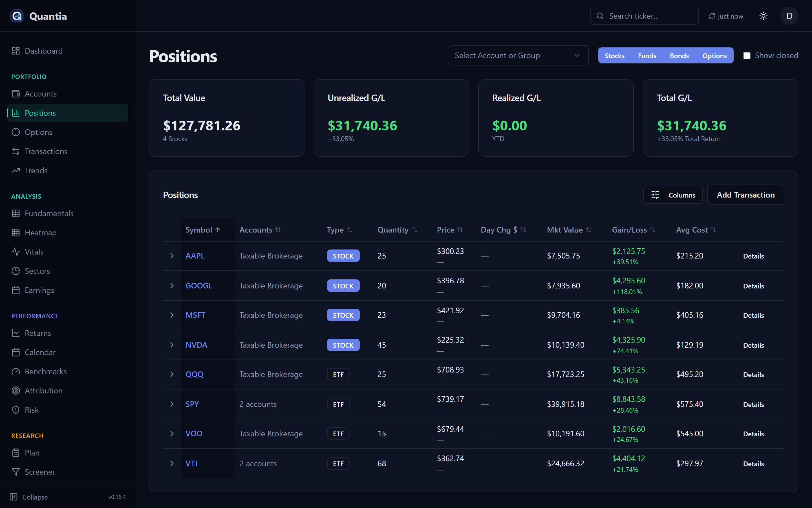The height and width of the screenshot is (508, 812).
Task: Sort by Mkt Value column
Action: click(569, 230)
